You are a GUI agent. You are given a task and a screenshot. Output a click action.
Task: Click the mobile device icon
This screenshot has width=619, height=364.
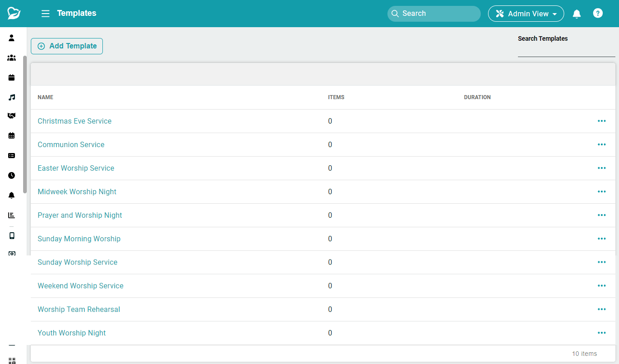[x=12, y=235]
